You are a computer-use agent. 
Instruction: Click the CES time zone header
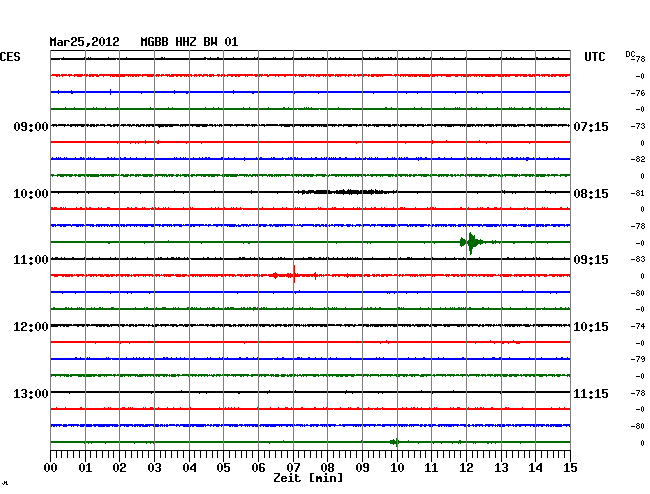10,57
